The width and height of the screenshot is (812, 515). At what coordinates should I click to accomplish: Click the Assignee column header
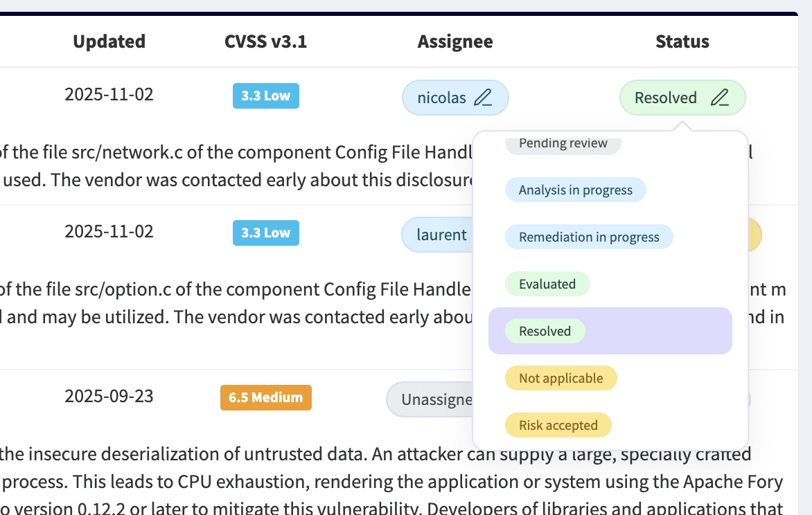click(x=454, y=42)
